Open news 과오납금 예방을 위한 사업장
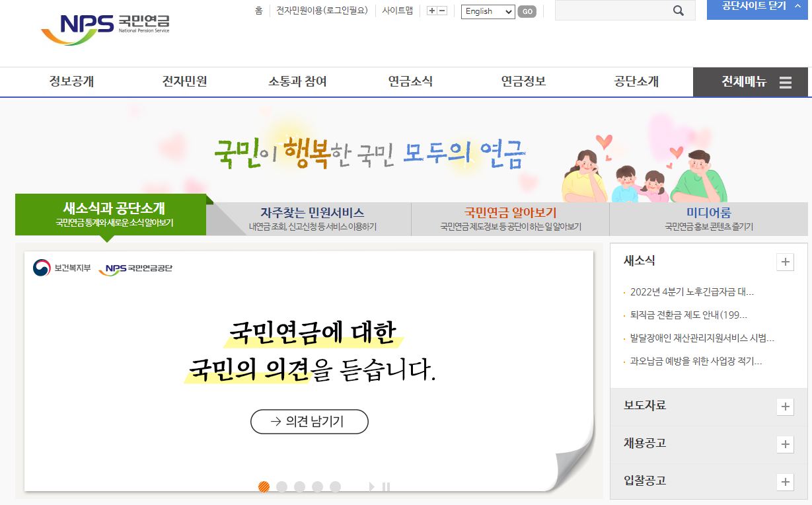Viewport: 812px width, 505px height. (696, 361)
